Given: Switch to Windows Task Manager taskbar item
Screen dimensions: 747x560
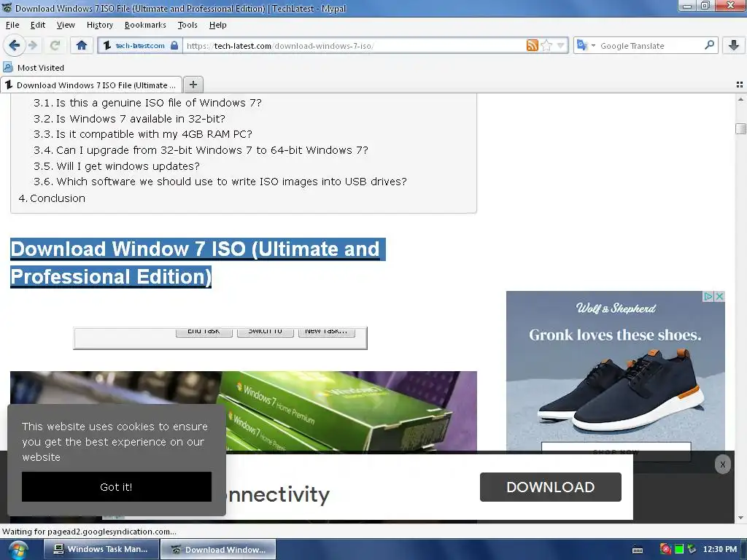Looking at the screenshot, I should pyautogui.click(x=101, y=549).
